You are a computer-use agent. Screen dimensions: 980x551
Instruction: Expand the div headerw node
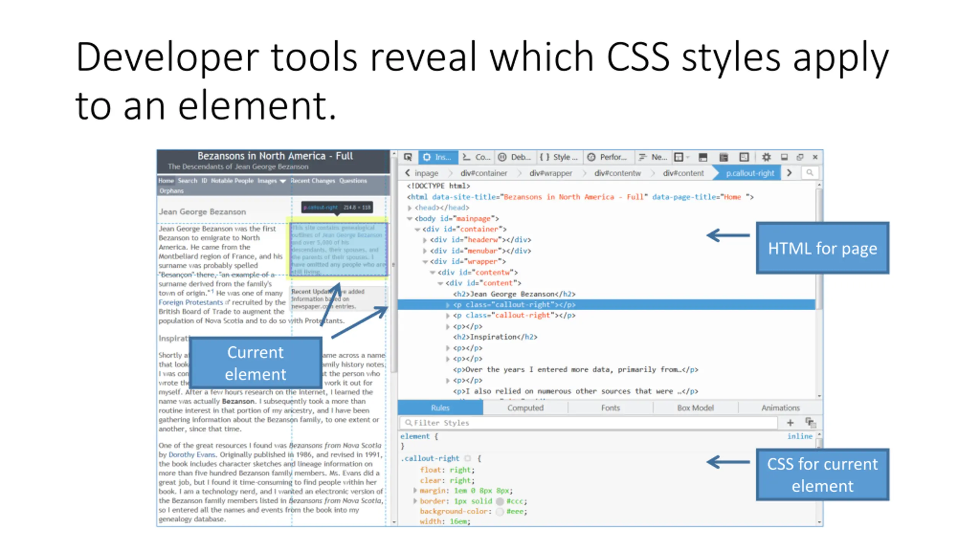point(425,240)
